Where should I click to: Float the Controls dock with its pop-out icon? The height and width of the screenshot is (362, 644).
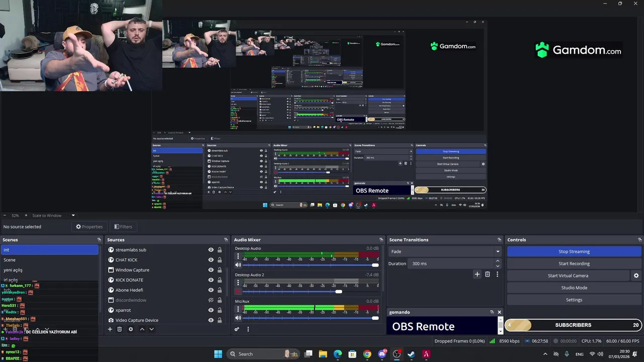coord(639,240)
